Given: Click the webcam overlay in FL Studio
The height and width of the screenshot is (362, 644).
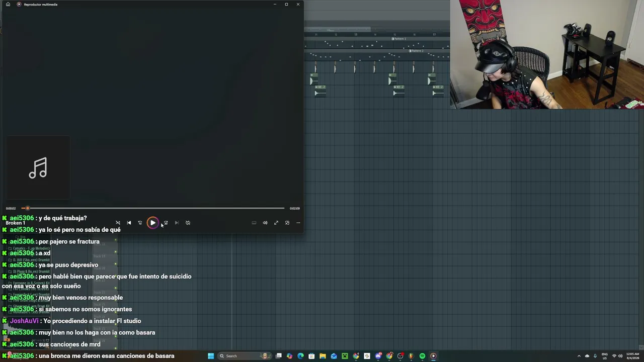Looking at the screenshot, I should click(x=547, y=54).
